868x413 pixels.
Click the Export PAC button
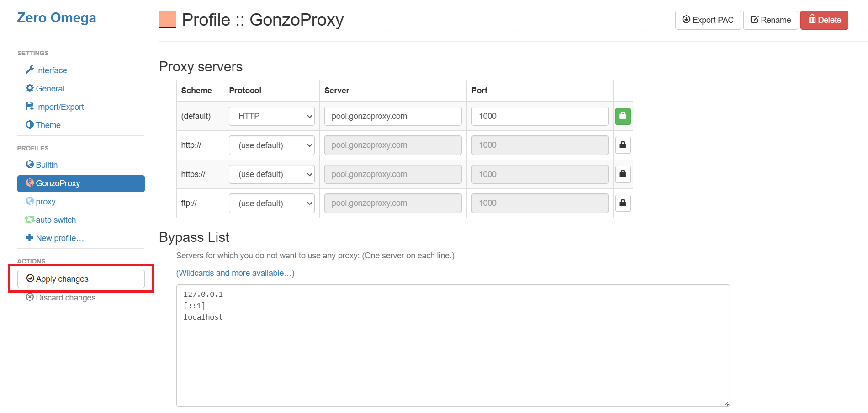coord(708,20)
